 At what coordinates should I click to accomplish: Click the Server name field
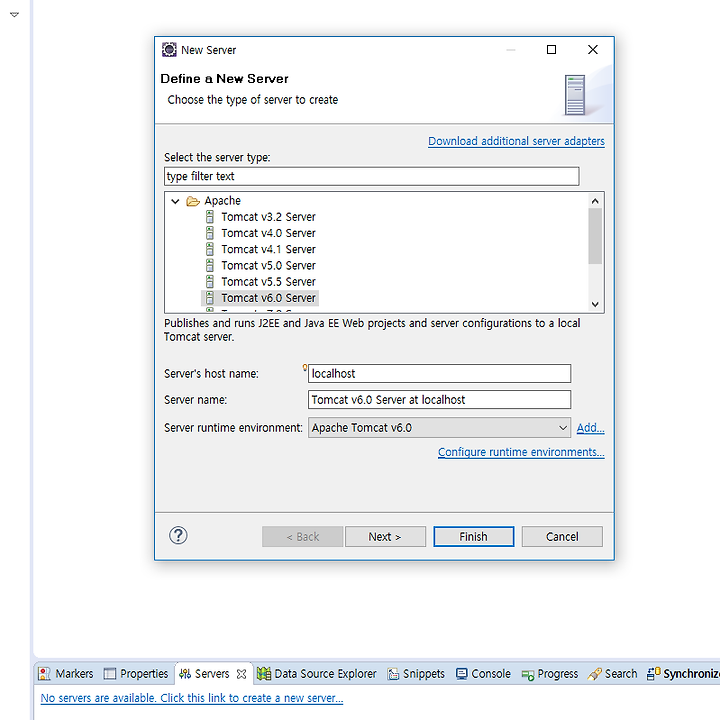(439, 399)
